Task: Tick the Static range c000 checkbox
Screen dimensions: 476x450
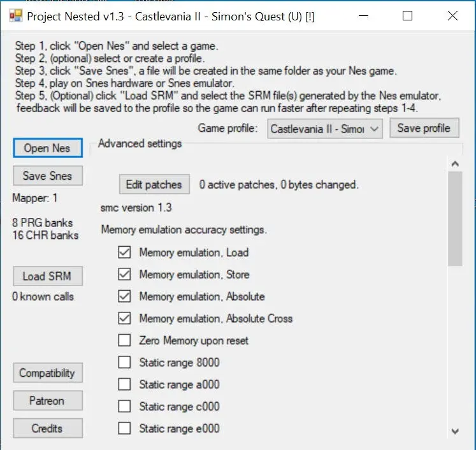Action: [125, 406]
